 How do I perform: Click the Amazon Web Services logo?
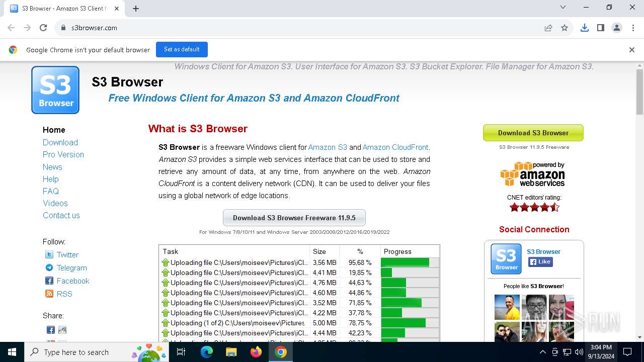533,174
